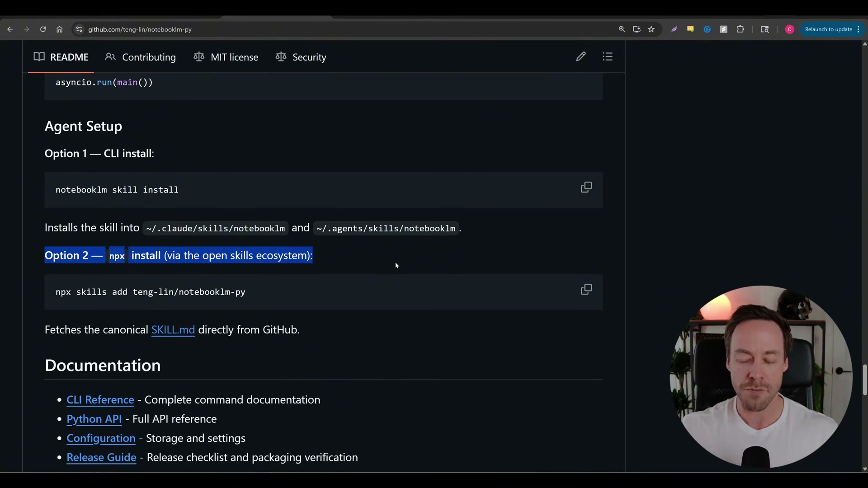Click the ~/.agents/skills/notebooklm path text
This screenshot has width=868, height=488.
386,228
